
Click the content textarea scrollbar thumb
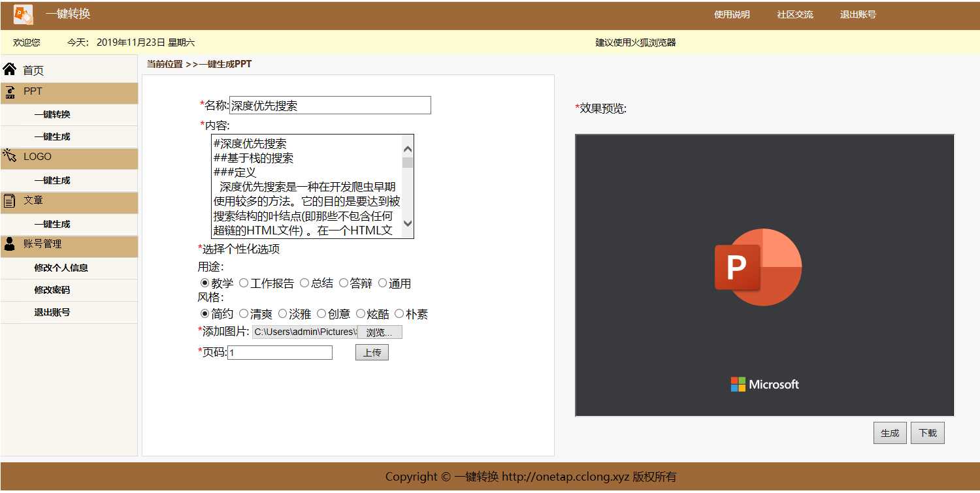[x=408, y=163]
